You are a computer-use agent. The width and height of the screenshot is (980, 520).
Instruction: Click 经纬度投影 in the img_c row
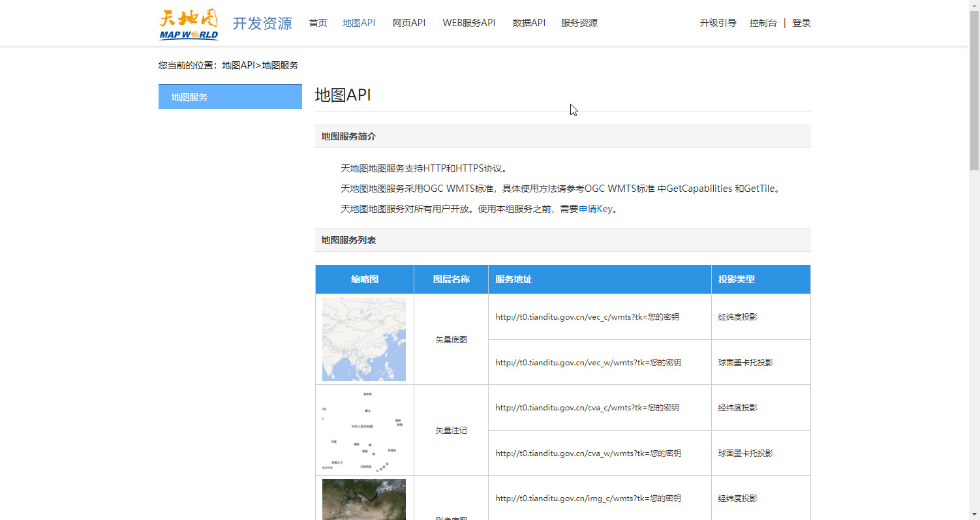coord(738,498)
